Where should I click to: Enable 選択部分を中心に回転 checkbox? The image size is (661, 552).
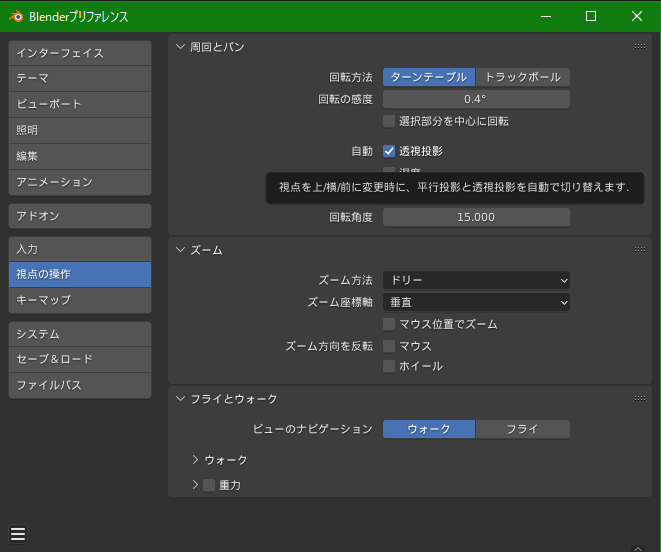click(x=389, y=121)
